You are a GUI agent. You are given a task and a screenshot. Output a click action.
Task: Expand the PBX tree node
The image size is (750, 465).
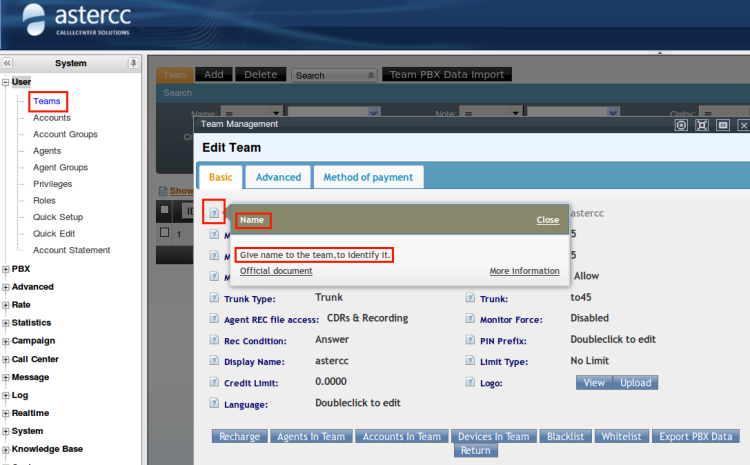[6, 269]
